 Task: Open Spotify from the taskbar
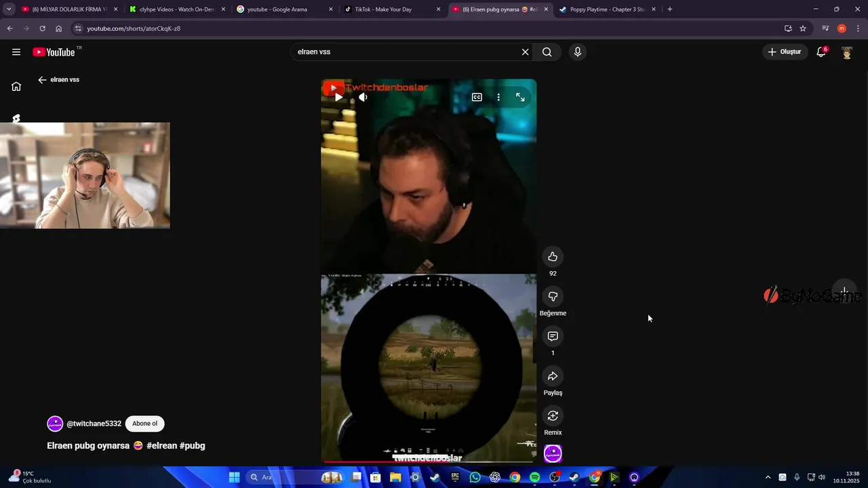click(x=534, y=477)
